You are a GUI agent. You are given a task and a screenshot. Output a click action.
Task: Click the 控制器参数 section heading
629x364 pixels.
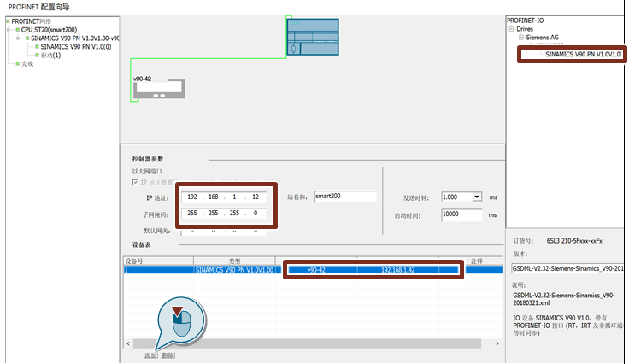coord(148,159)
